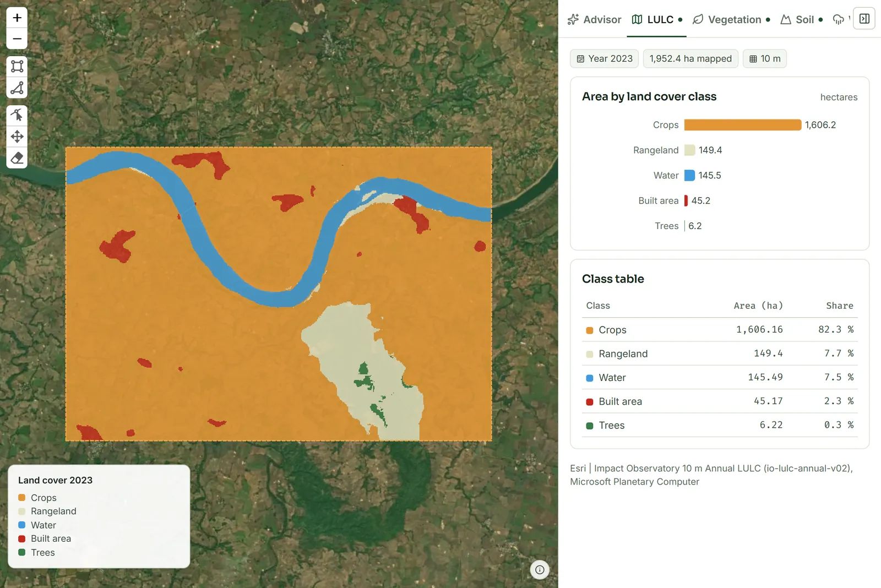The height and width of the screenshot is (588, 881).
Task: Zoom out of the map
Action: coord(17,39)
